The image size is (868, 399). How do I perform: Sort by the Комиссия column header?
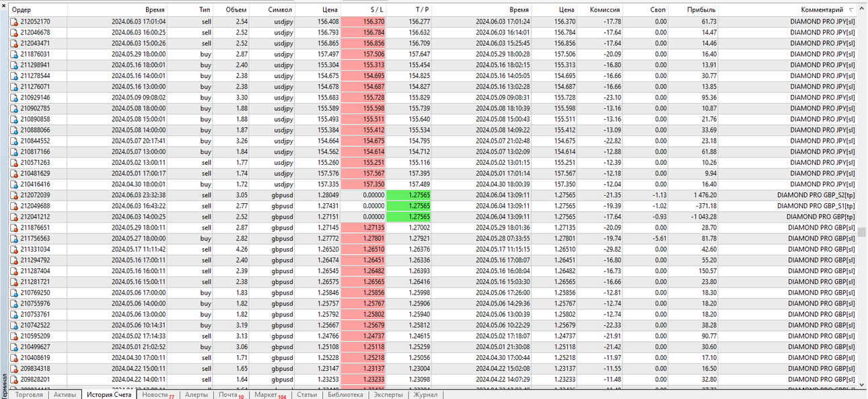tap(601, 10)
